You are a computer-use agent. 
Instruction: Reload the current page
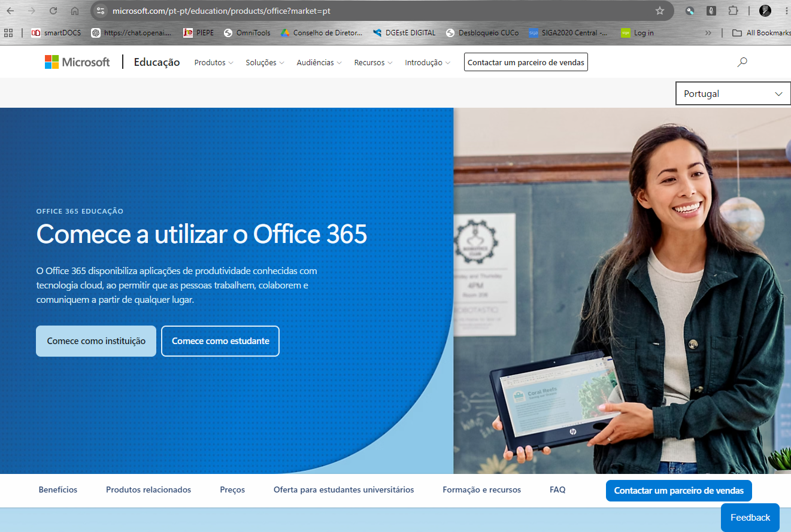(x=53, y=11)
